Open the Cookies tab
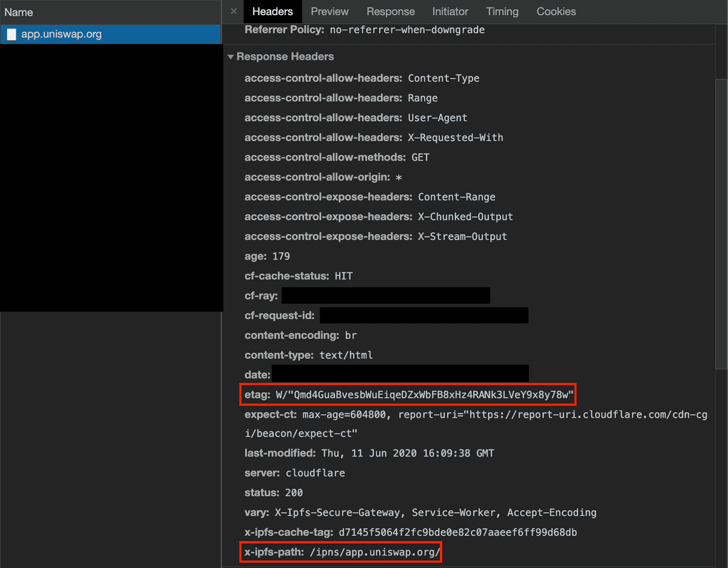The height and width of the screenshot is (568, 728). (556, 12)
